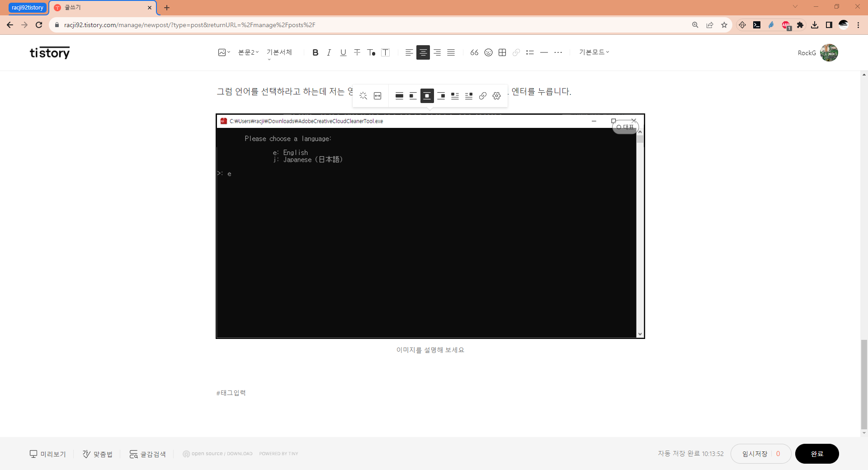Image resolution: width=868 pixels, height=470 pixels.
Task: Set image to full-width layout
Action: tap(399, 96)
